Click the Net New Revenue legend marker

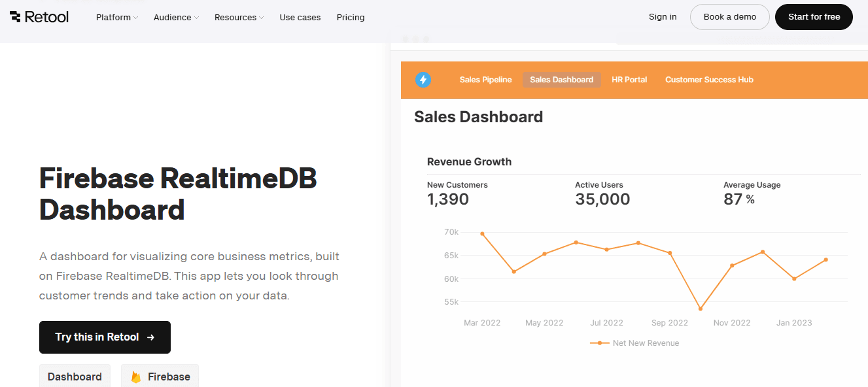(x=599, y=343)
